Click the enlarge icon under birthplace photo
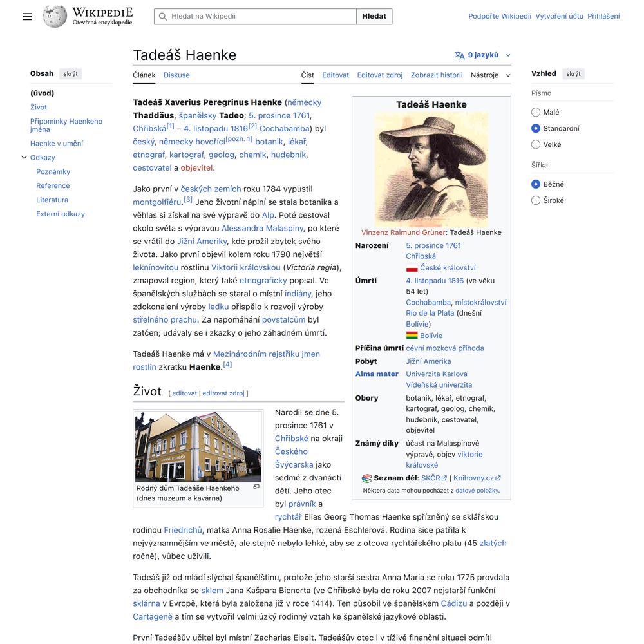The width and height of the screenshot is (644, 644). [x=256, y=487]
